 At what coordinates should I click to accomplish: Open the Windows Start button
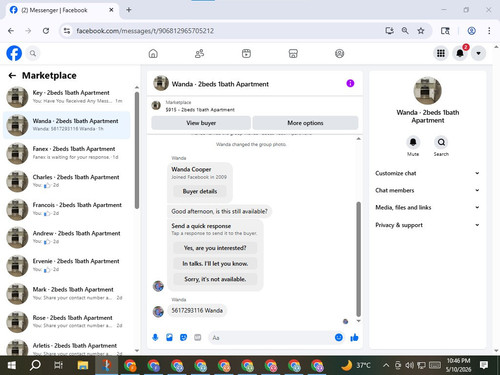[12, 366]
